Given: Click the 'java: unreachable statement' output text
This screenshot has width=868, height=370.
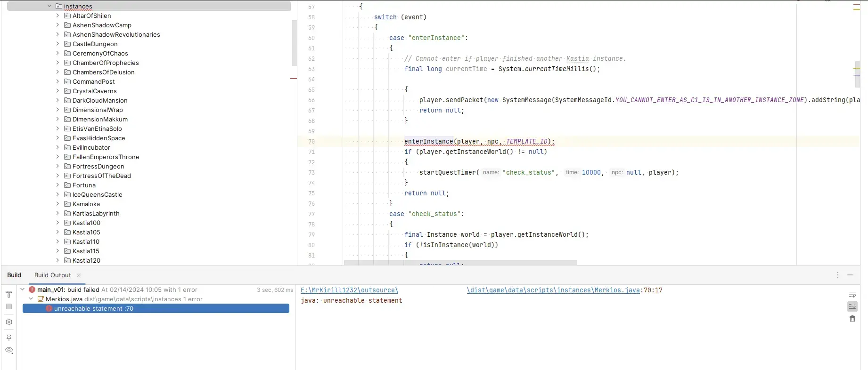Looking at the screenshot, I should 352,301.
